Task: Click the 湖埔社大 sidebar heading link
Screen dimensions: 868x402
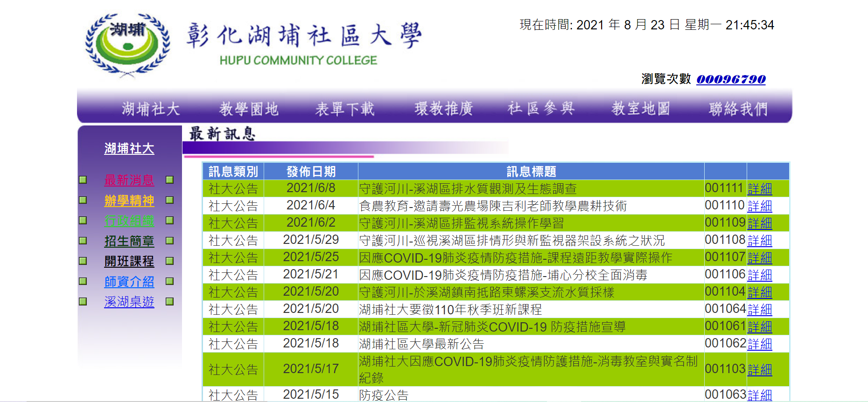Action: coord(129,149)
